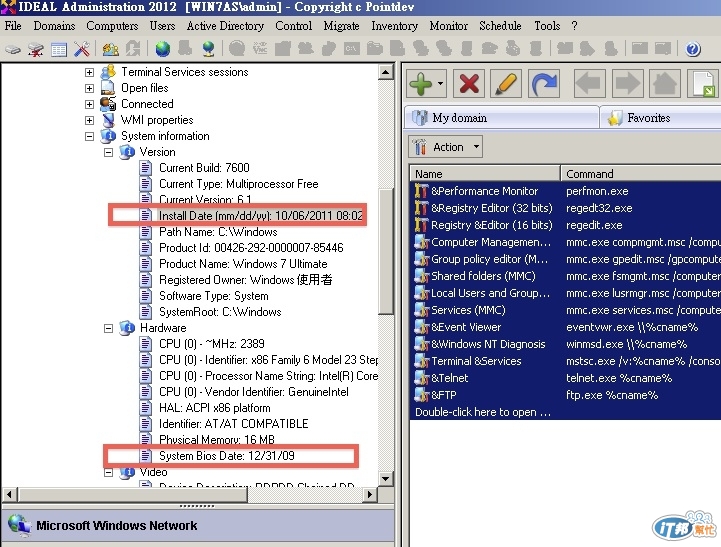Viewport: 721px width, 547px height.
Task: Open the Domains menu
Action: (54, 26)
